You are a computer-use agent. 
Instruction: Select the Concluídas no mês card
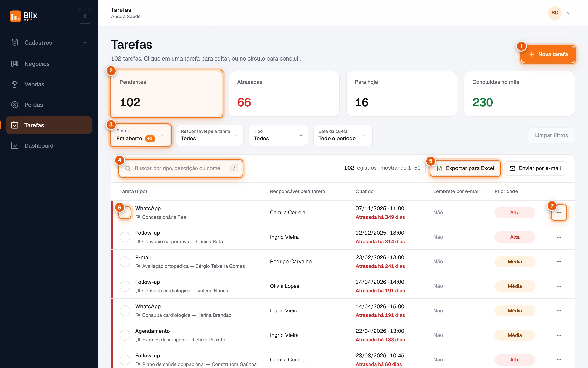[x=519, y=94]
